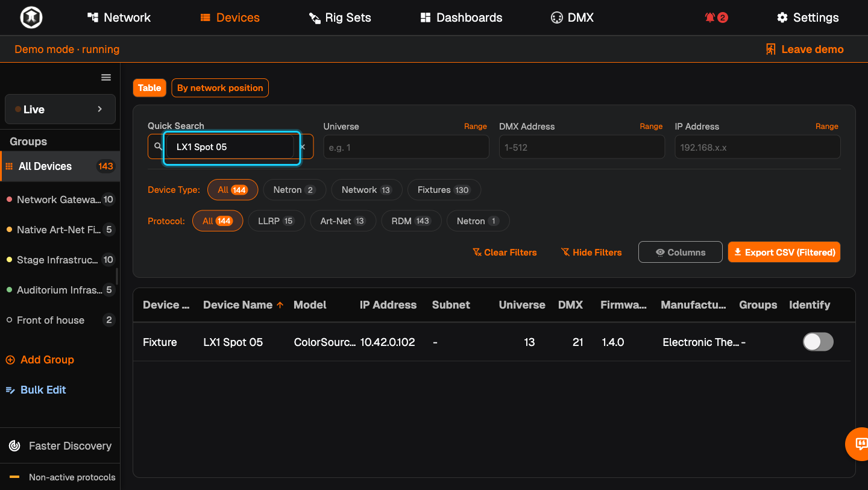Sort by the Universe column header
The image size is (868, 490).
(x=522, y=305)
